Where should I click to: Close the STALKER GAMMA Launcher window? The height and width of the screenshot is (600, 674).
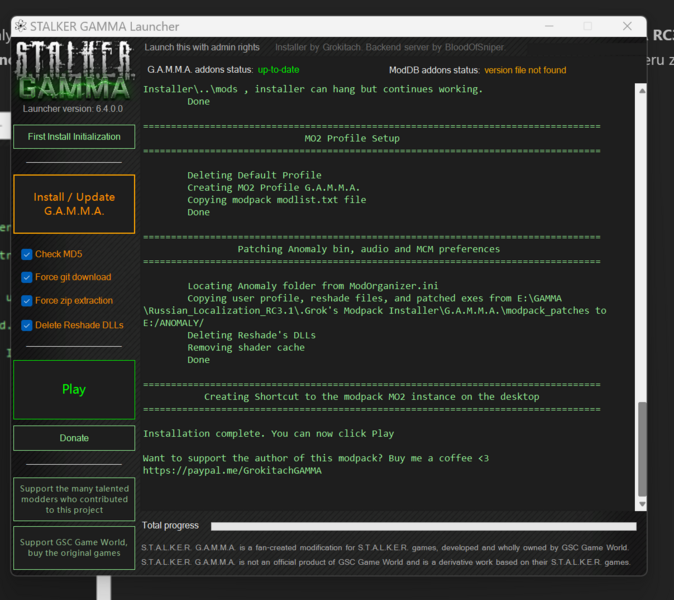[x=627, y=26]
